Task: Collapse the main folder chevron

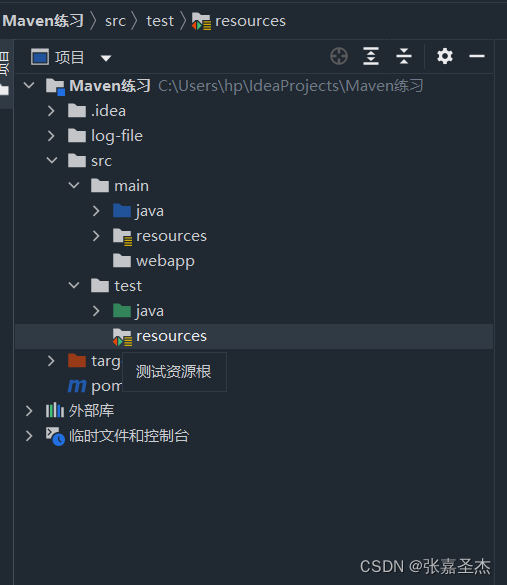Action: click(x=74, y=185)
